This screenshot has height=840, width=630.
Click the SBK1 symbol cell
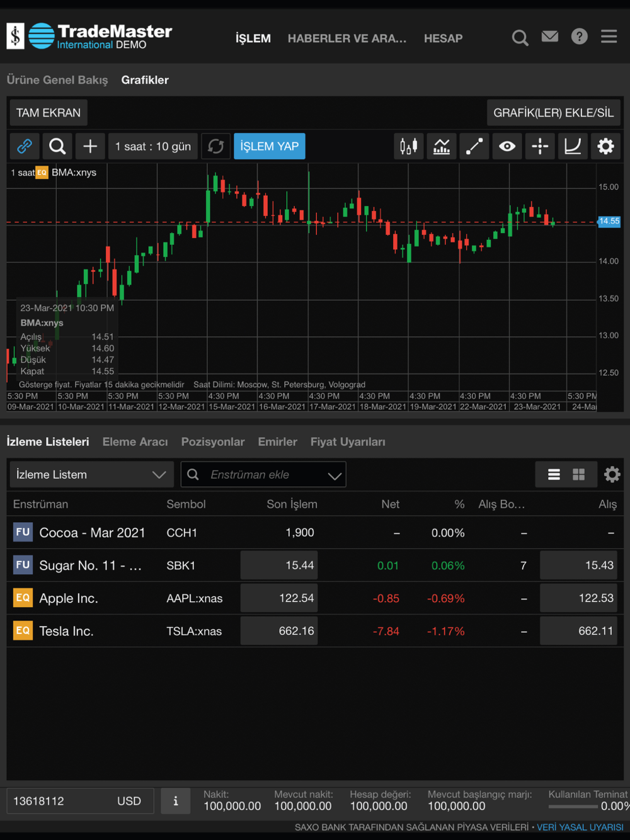[x=181, y=565]
